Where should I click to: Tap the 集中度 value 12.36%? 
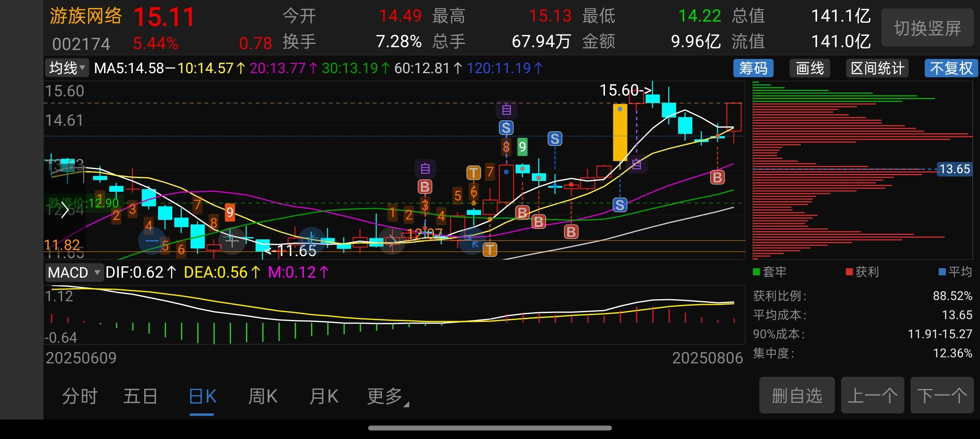click(x=952, y=353)
